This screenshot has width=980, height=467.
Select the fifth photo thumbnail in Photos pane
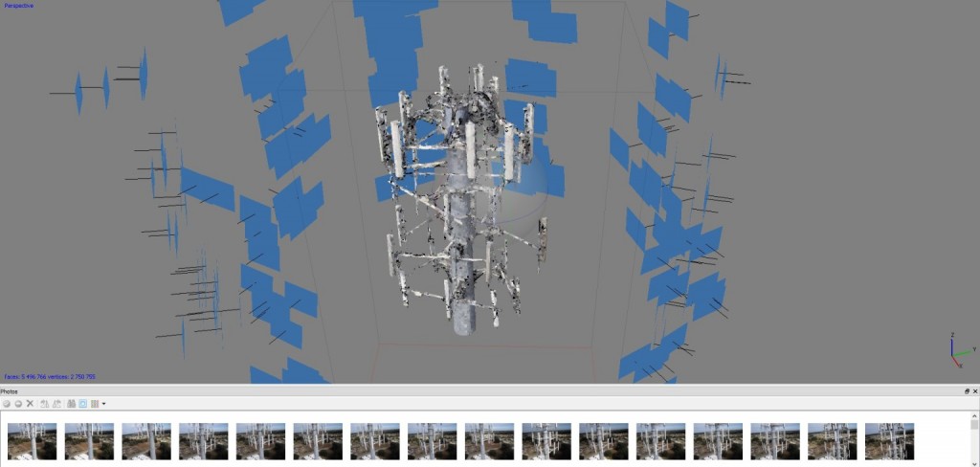pyautogui.click(x=260, y=441)
